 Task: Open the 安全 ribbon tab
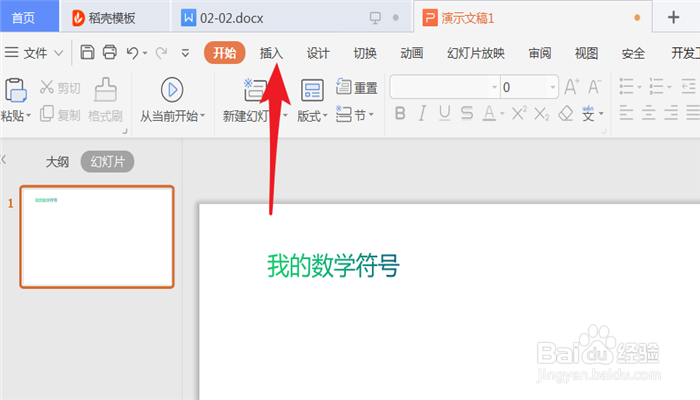[633, 54]
